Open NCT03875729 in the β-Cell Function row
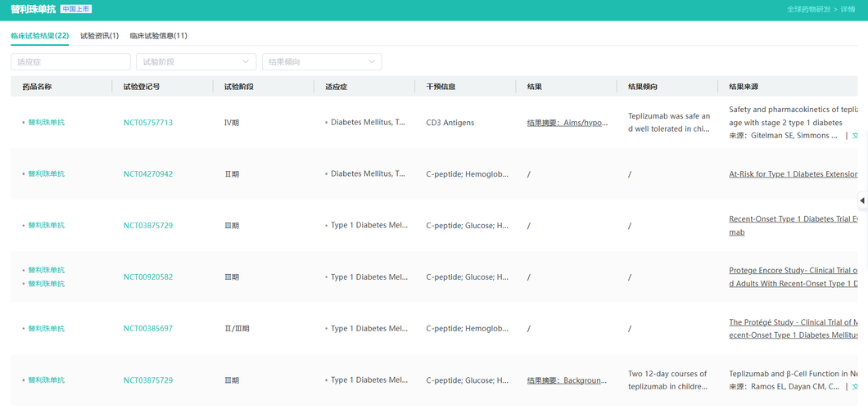The width and height of the screenshot is (868, 409). coord(147,380)
